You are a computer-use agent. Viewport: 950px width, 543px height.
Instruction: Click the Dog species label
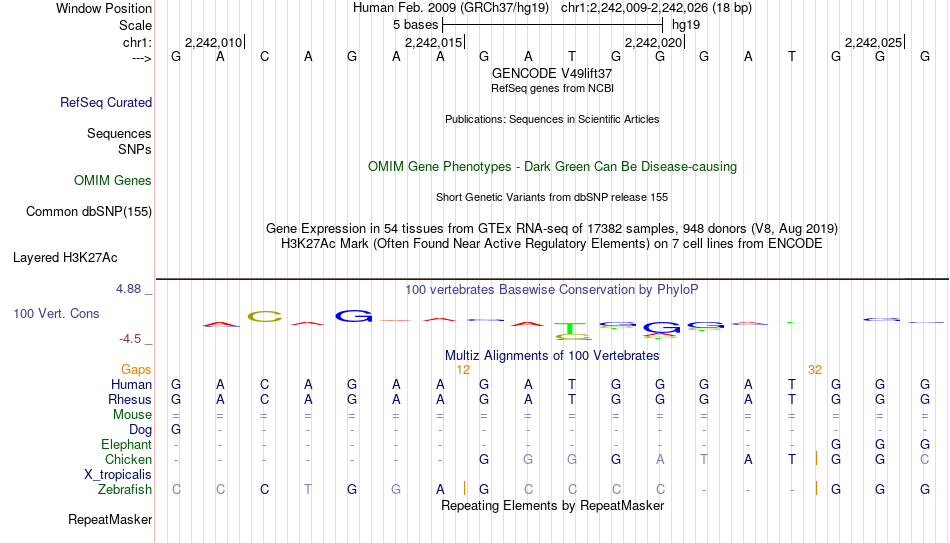(141, 430)
